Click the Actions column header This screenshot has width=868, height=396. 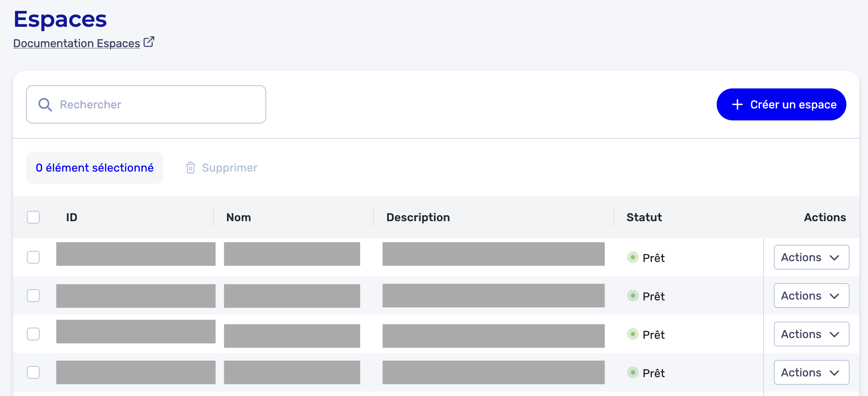825,217
